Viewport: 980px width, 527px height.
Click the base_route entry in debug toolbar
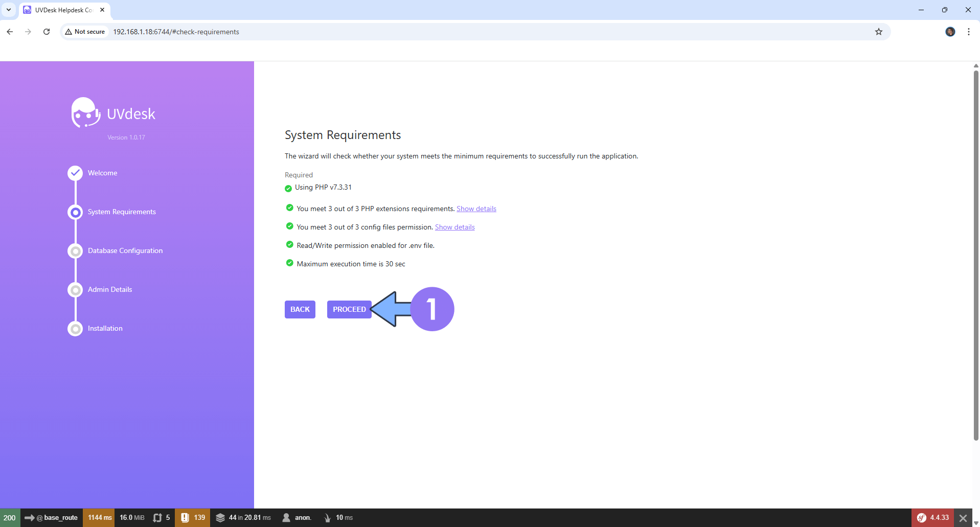pos(51,518)
